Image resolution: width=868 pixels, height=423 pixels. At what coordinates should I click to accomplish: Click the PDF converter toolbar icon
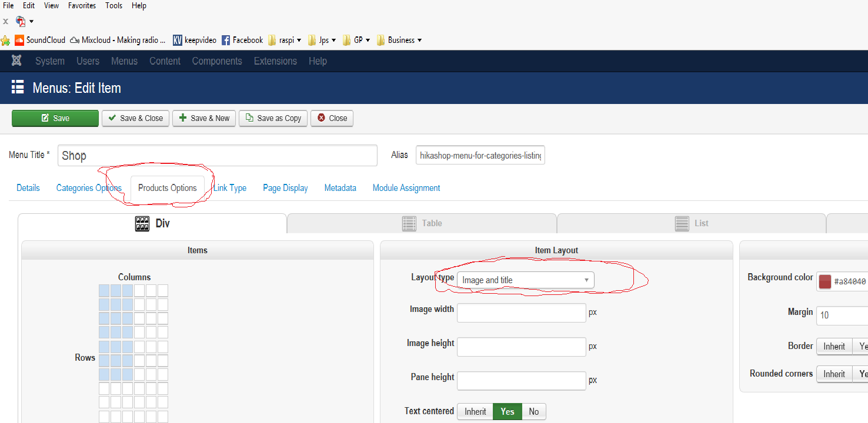click(21, 22)
